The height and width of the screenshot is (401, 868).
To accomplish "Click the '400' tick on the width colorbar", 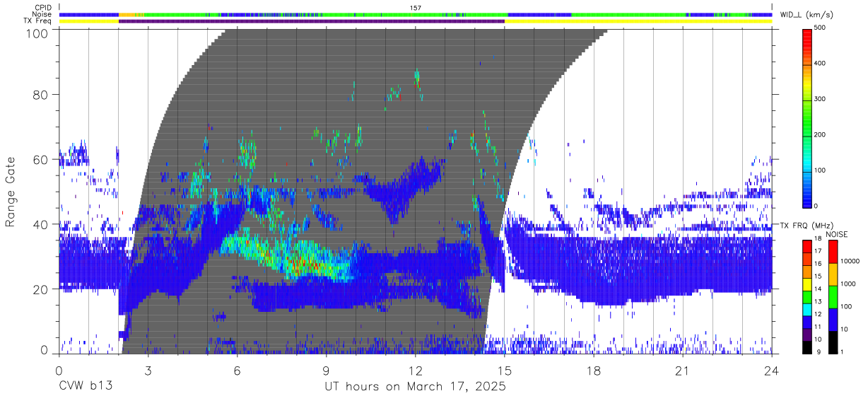I will (x=819, y=63).
